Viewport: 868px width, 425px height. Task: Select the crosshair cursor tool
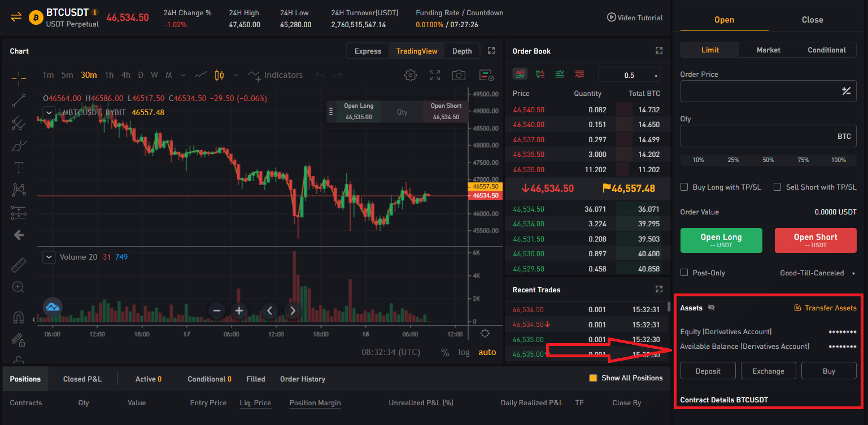point(19,78)
